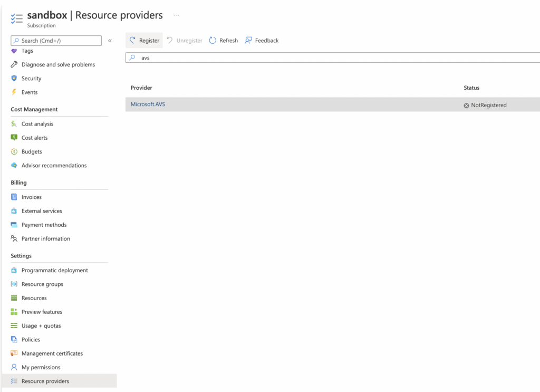This screenshot has height=392, width=540.
Task: Click the sidebar Search box
Action: pyautogui.click(x=56, y=41)
